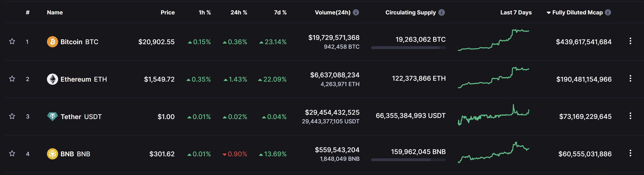Open the Bitcoin row three-dot menu
This screenshot has height=175, width=644.
pyautogui.click(x=630, y=41)
